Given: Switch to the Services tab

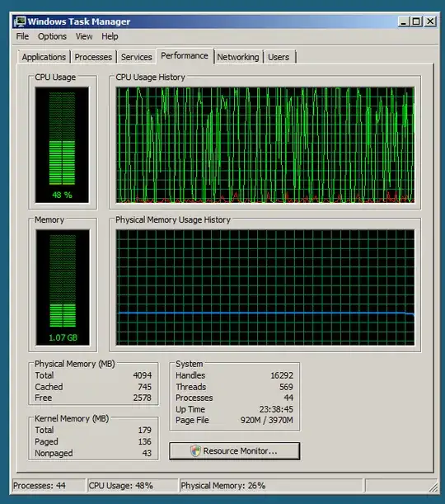Looking at the screenshot, I should click(137, 57).
